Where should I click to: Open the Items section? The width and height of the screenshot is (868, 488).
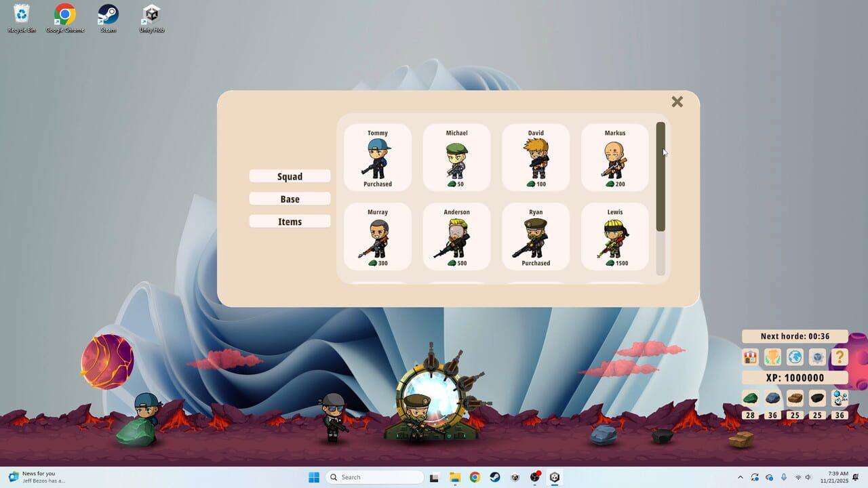coord(290,221)
